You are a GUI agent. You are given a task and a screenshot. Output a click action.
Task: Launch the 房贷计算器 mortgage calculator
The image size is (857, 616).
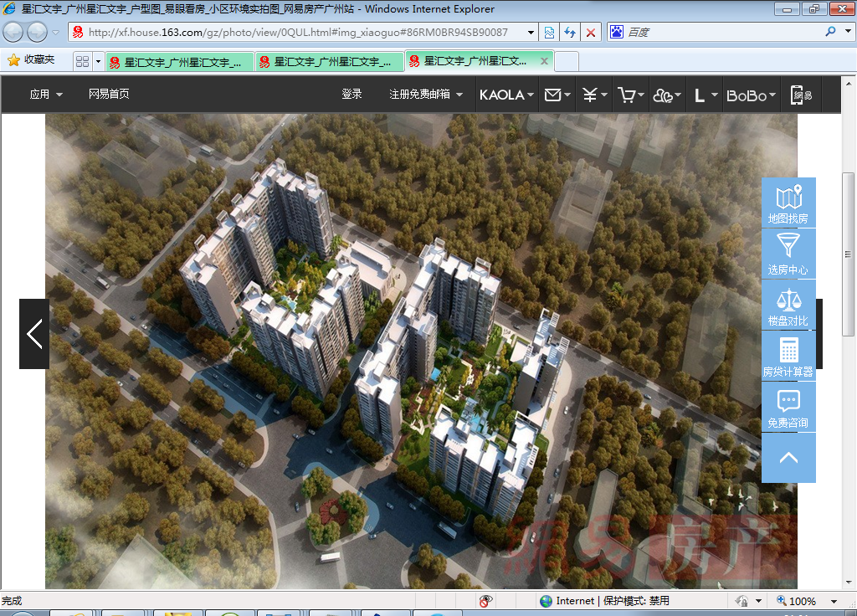[788, 357]
